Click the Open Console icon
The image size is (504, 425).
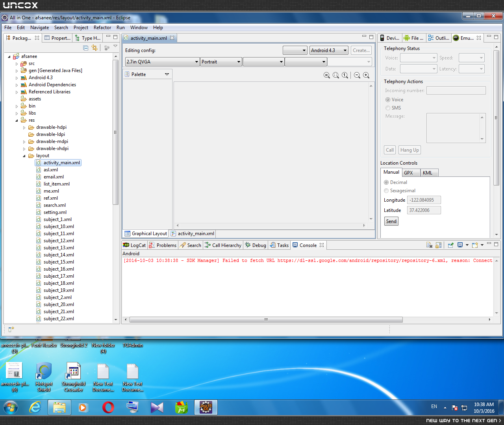pos(475,245)
